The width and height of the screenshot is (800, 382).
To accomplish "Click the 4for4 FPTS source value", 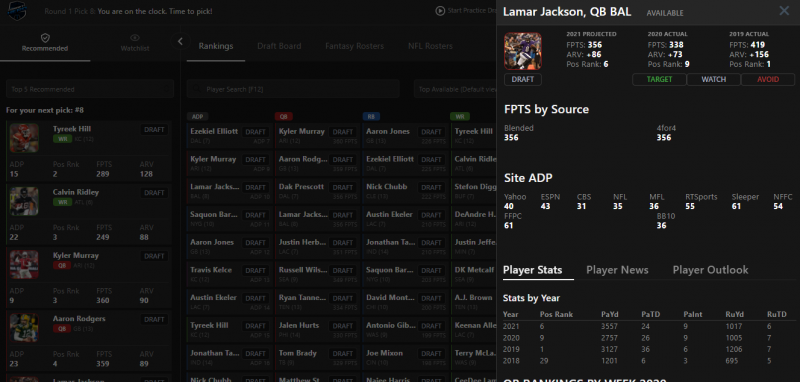I will 664,138.
